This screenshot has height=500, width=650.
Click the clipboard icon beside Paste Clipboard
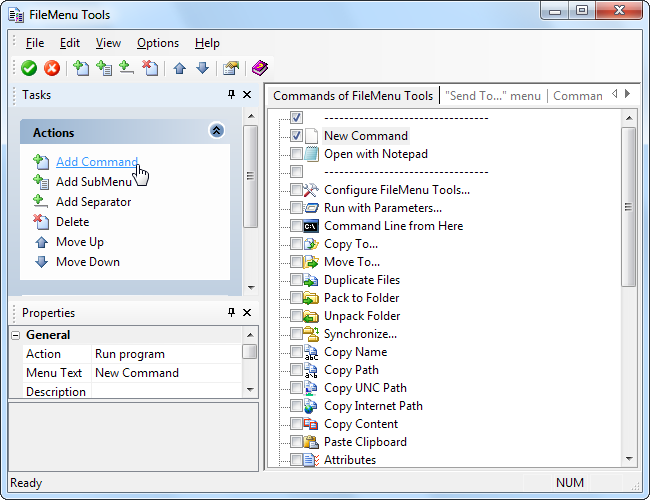[x=311, y=442]
